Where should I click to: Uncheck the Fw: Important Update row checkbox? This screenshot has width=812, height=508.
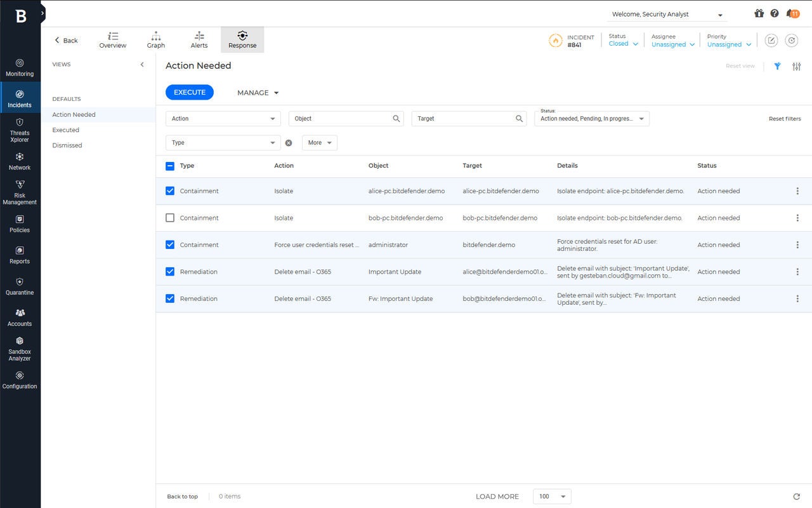170,298
